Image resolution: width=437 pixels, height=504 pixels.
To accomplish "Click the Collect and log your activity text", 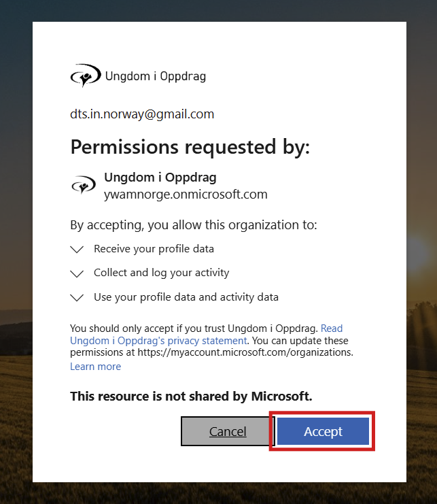I will coord(161,273).
